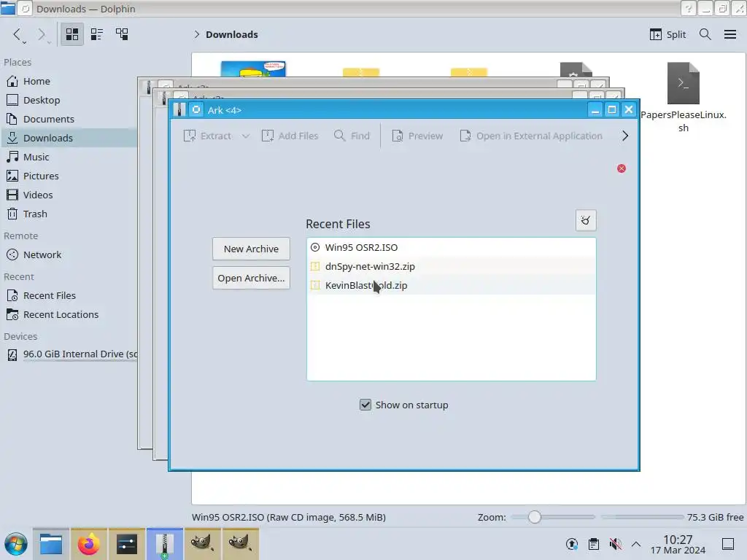Open the clock showing 10:27

coord(678,544)
